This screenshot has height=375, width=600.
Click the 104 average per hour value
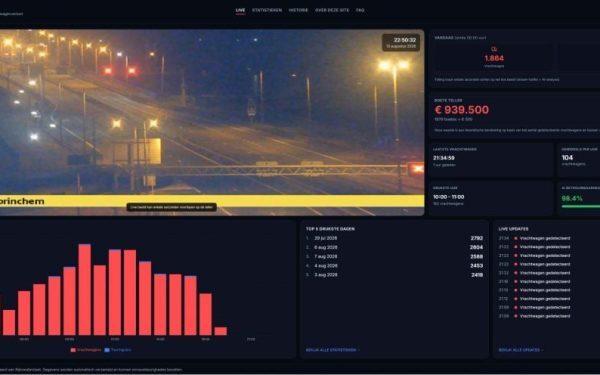click(x=567, y=158)
